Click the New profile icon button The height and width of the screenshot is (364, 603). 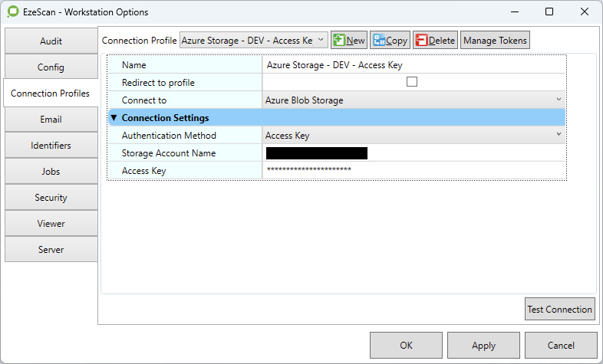tap(349, 41)
